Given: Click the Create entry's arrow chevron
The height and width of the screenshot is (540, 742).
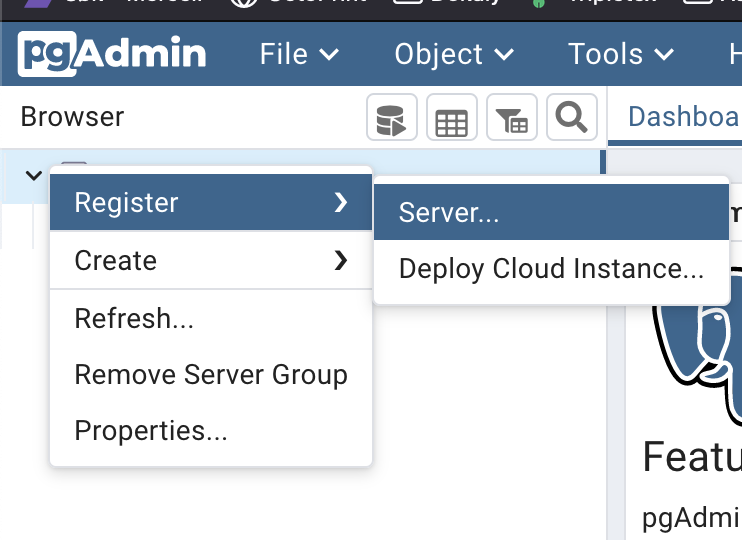Looking at the screenshot, I should [x=341, y=260].
